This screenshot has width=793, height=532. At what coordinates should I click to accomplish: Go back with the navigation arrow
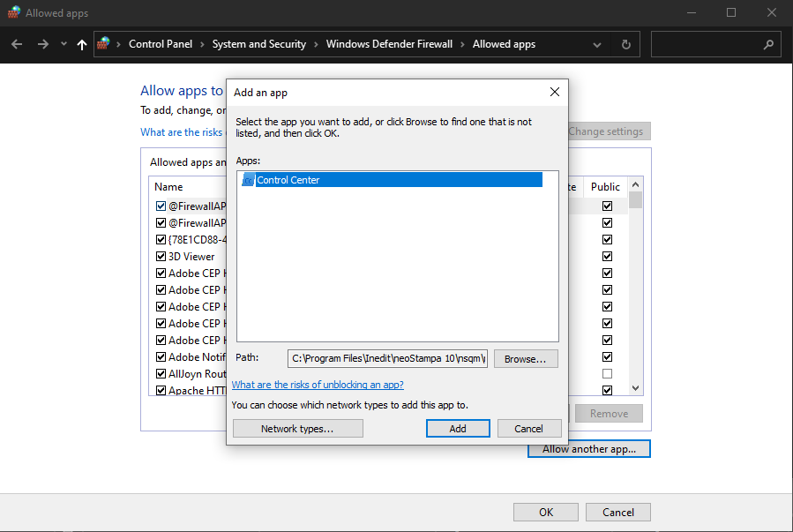pyautogui.click(x=17, y=44)
